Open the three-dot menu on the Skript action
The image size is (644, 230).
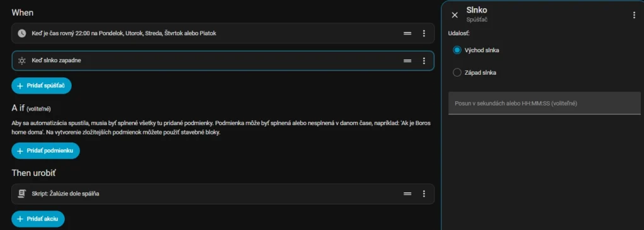pyautogui.click(x=424, y=194)
